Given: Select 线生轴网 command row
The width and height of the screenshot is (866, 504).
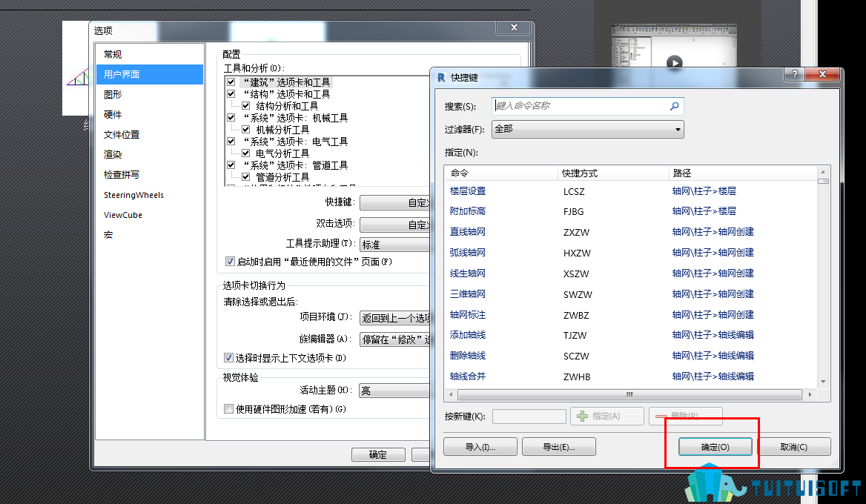Looking at the screenshot, I should pos(631,273).
